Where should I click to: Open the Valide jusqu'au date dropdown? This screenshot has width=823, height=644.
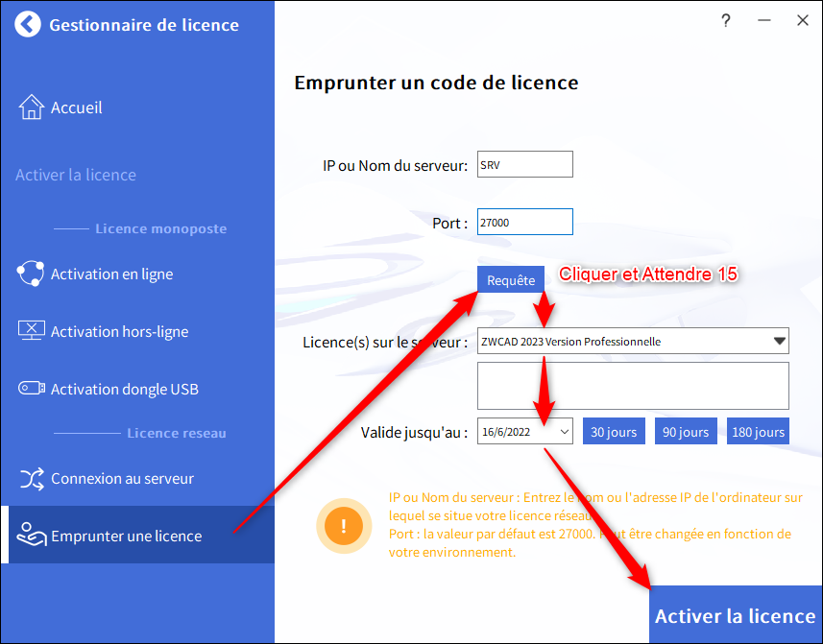point(564,432)
